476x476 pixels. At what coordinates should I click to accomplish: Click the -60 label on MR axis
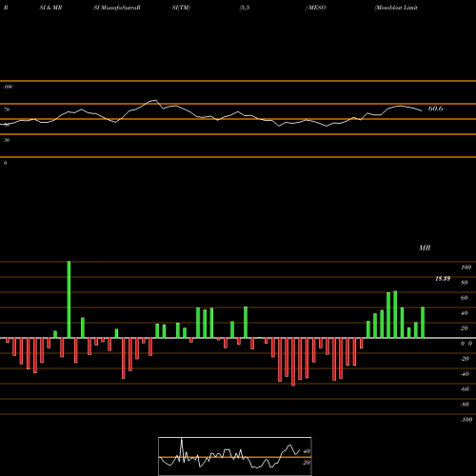[465, 389]
